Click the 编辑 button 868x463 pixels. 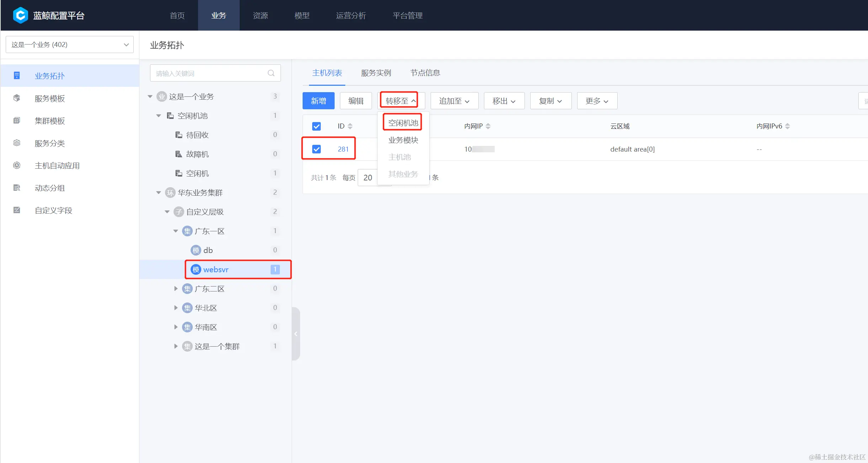(x=356, y=101)
